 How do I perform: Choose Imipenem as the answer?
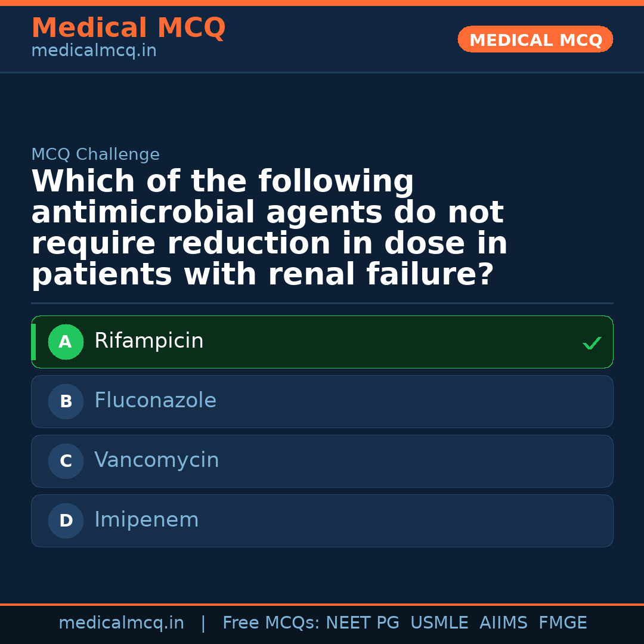[322, 521]
